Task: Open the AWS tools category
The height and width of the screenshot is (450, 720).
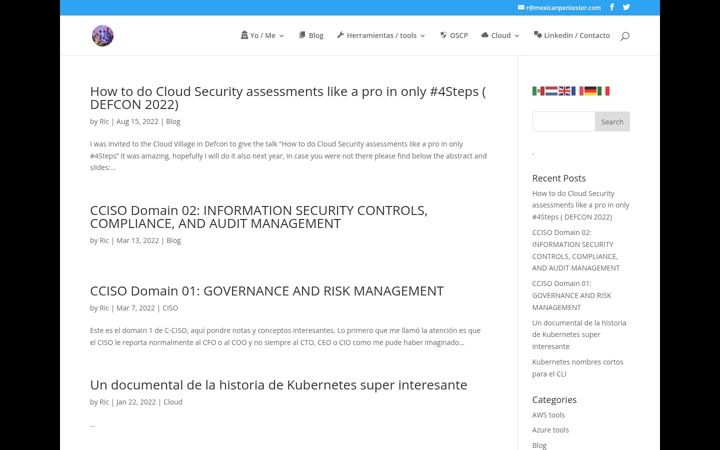Action: (x=548, y=415)
